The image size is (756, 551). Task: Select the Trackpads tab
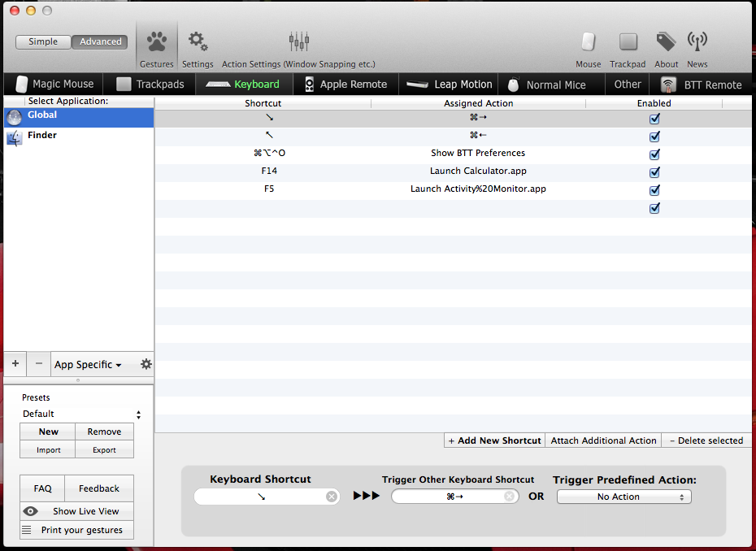(150, 85)
